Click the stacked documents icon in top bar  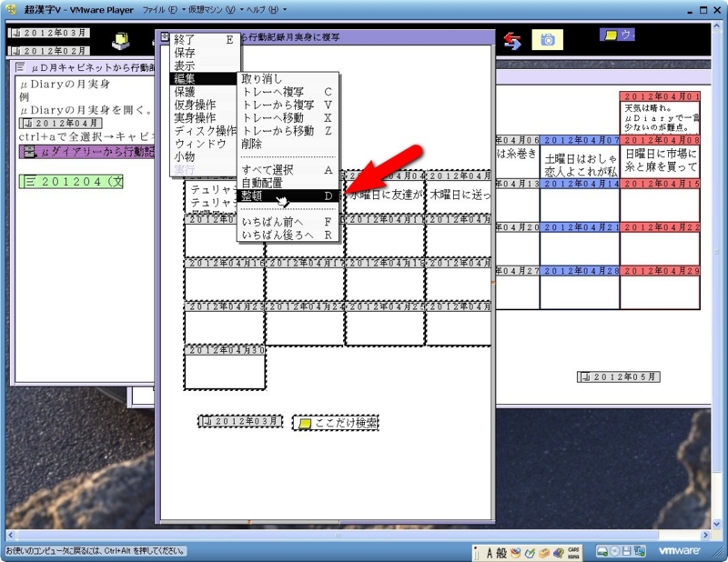tap(121, 41)
